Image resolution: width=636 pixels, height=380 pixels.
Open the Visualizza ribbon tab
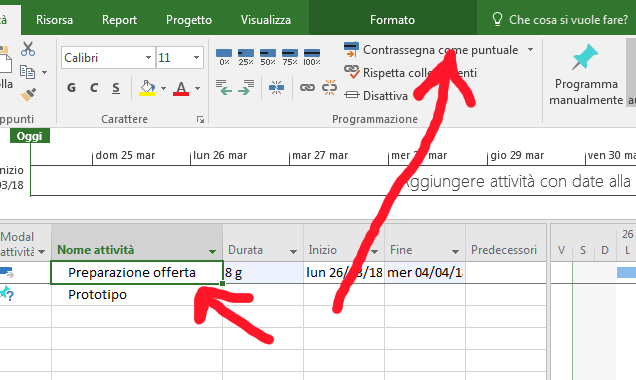[x=266, y=20]
